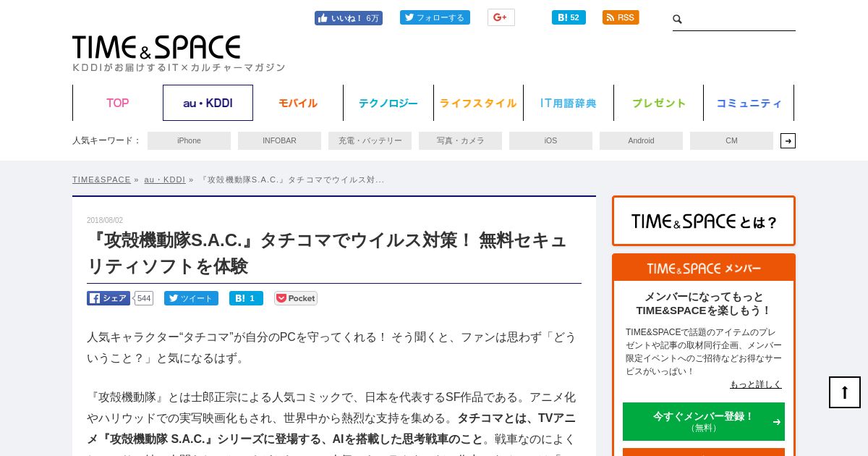
Task: Click the scroll-to-top arrow button
Action: tap(845, 392)
